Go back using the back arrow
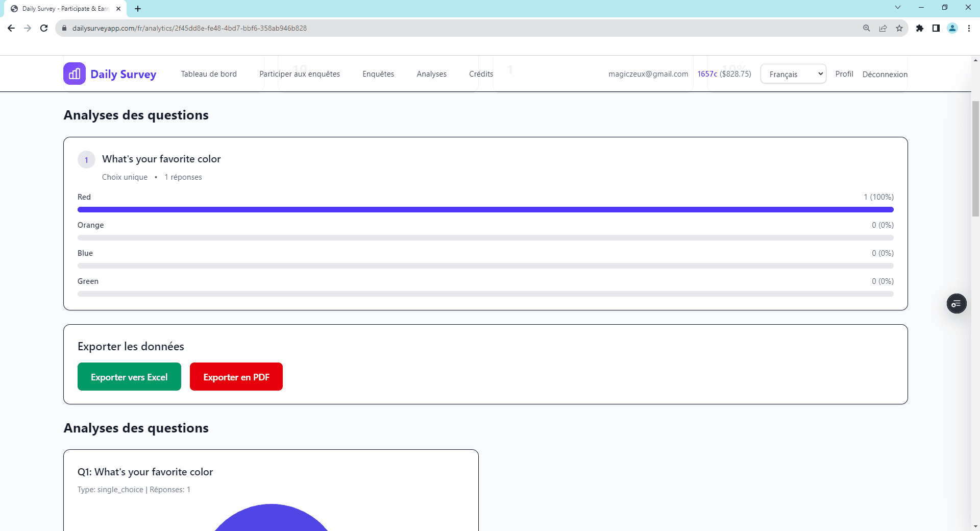980x531 pixels. pyautogui.click(x=11, y=28)
